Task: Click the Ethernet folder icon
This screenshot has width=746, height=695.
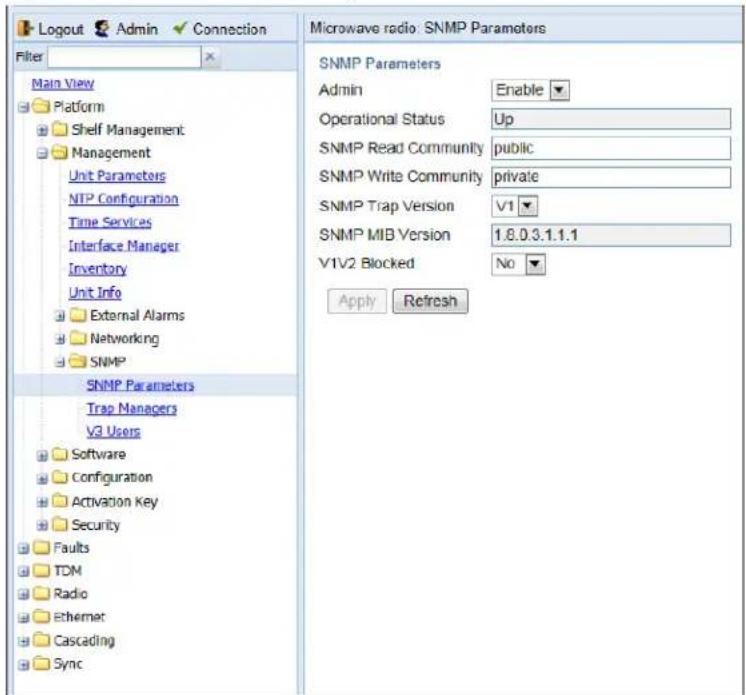Action: coord(42,617)
